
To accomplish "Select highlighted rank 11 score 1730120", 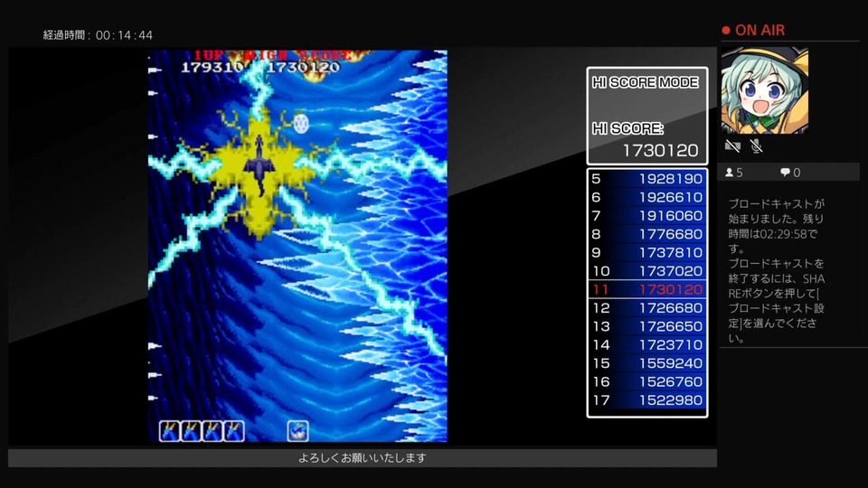I will click(647, 289).
